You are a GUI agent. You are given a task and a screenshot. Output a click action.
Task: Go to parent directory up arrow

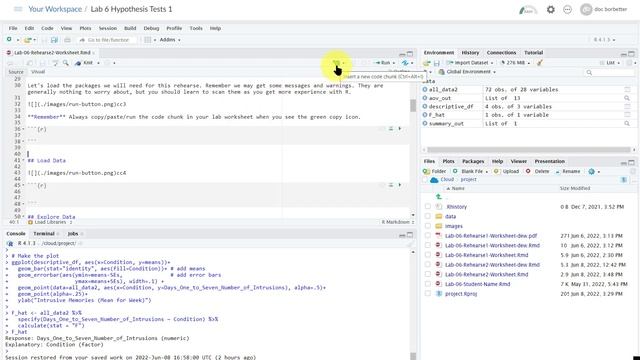[439, 197]
